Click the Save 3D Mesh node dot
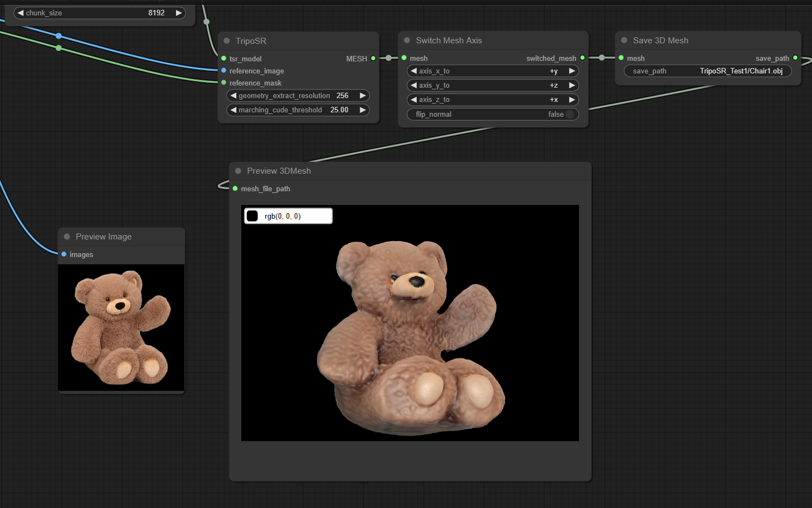Viewport: 812px width, 508px height. [624, 41]
